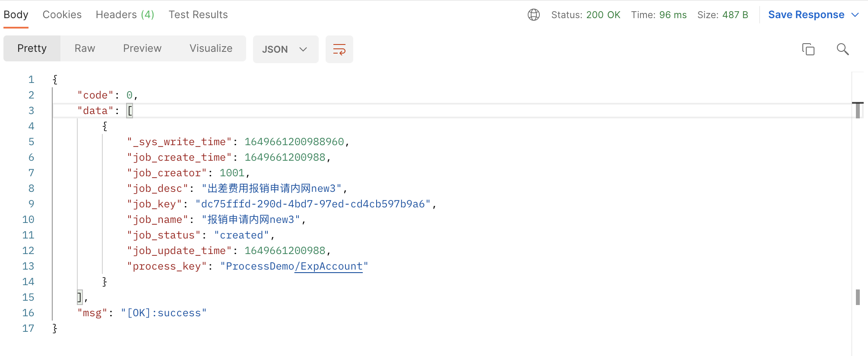This screenshot has height=356, width=868.
Task: Copy response body with copy icon
Action: point(808,49)
